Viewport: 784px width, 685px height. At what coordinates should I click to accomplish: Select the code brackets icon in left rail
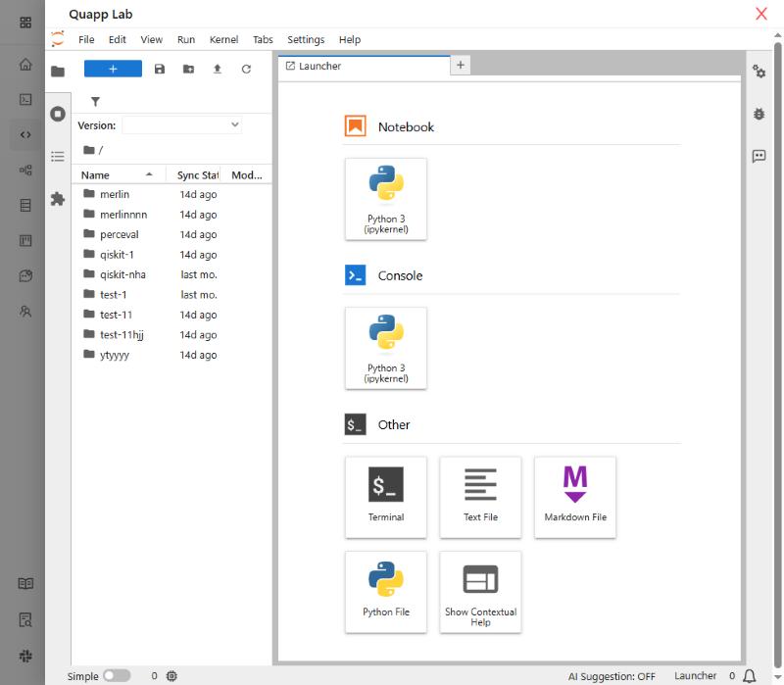coord(25,134)
